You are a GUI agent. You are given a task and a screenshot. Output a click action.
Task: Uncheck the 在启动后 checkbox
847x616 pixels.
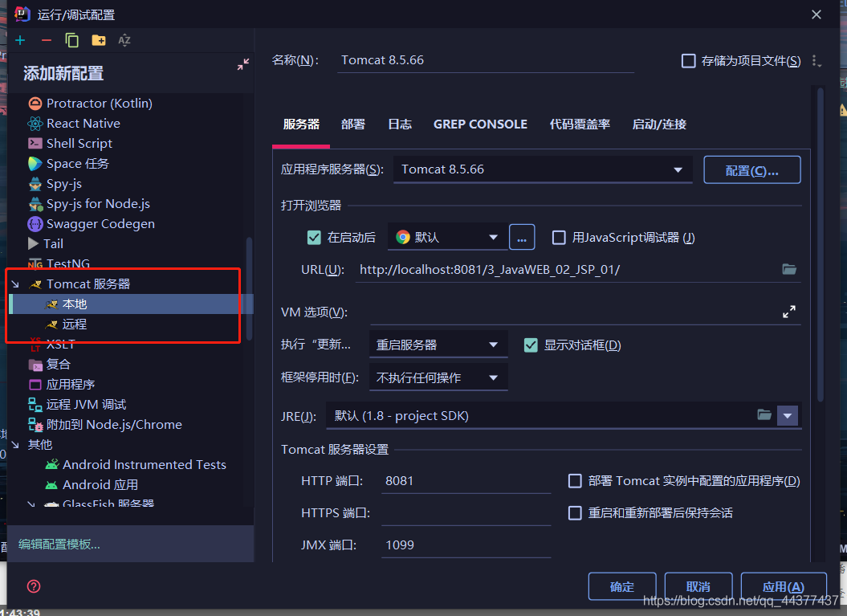point(314,237)
